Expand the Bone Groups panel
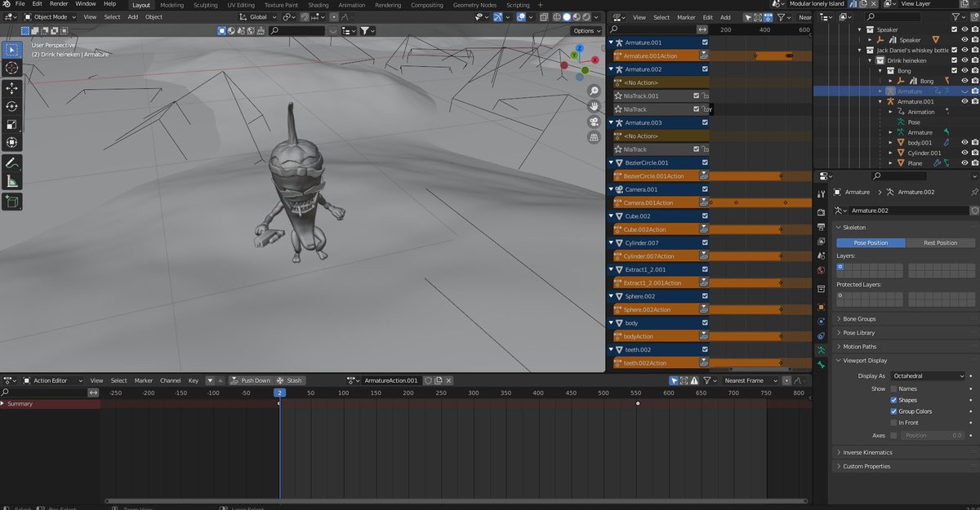This screenshot has width=980, height=510. click(859, 319)
